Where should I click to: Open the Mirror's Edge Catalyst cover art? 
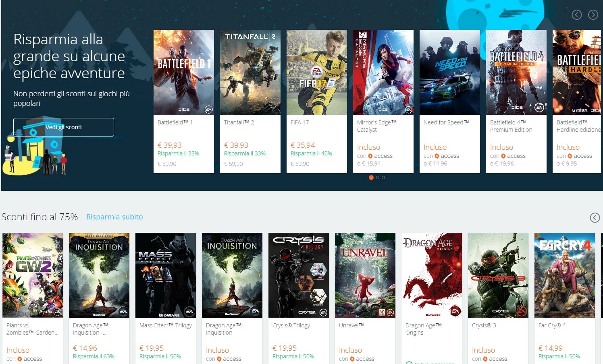(x=383, y=72)
